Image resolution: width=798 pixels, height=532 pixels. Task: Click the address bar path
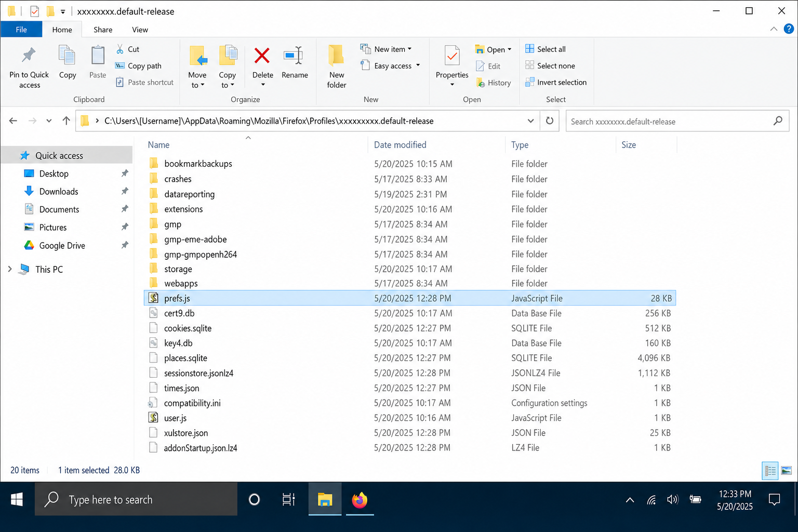coord(269,121)
